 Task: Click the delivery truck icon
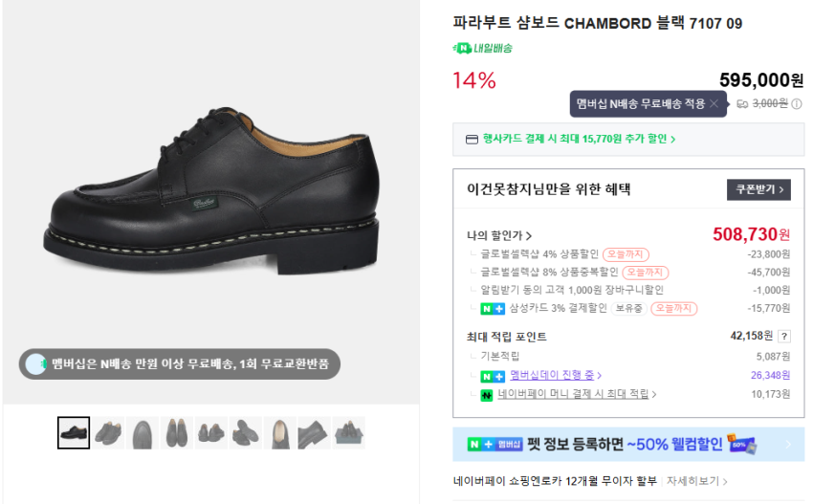tap(742, 104)
